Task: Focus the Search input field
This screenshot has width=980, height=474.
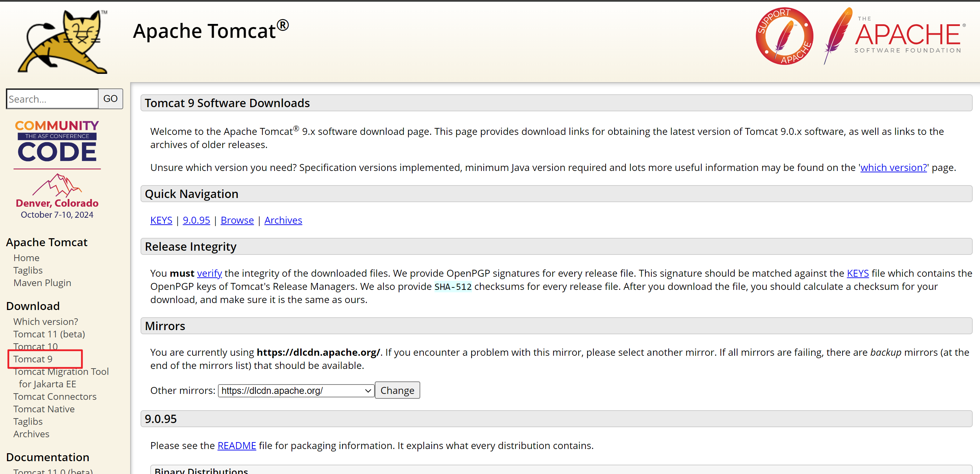Action: point(52,99)
